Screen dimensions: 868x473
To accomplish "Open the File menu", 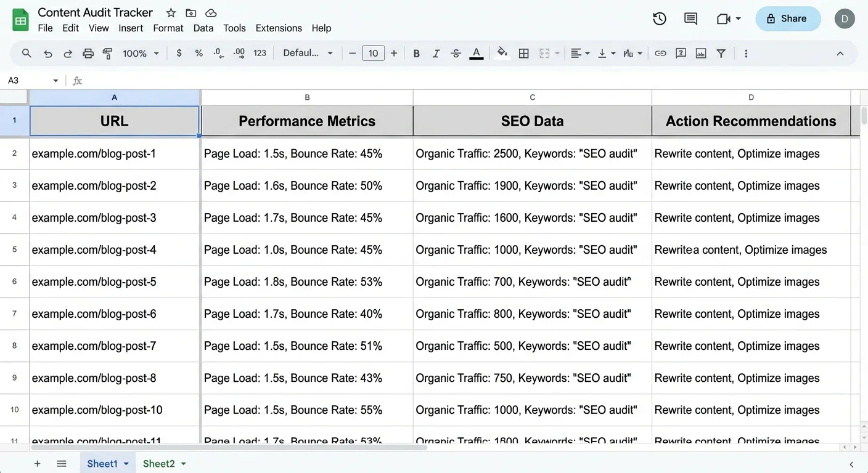I will (x=45, y=28).
